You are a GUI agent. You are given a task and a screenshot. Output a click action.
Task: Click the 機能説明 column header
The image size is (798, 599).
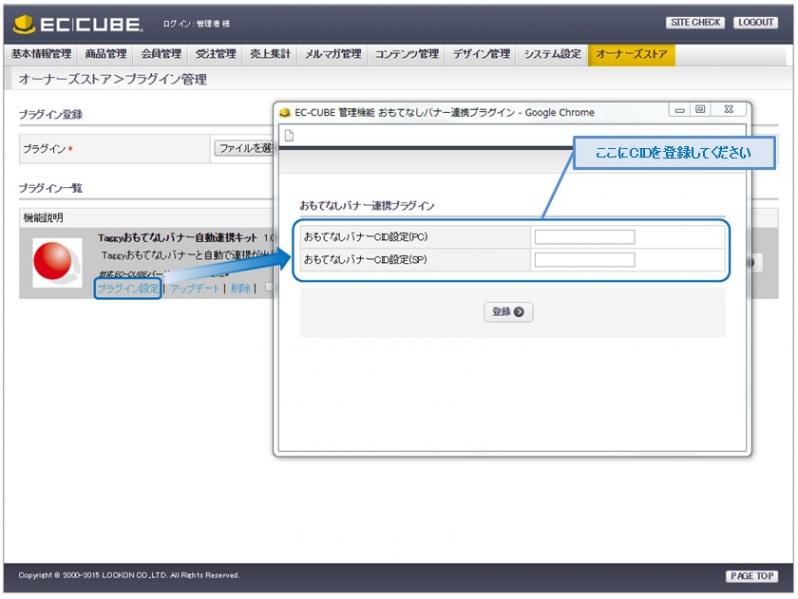43,218
